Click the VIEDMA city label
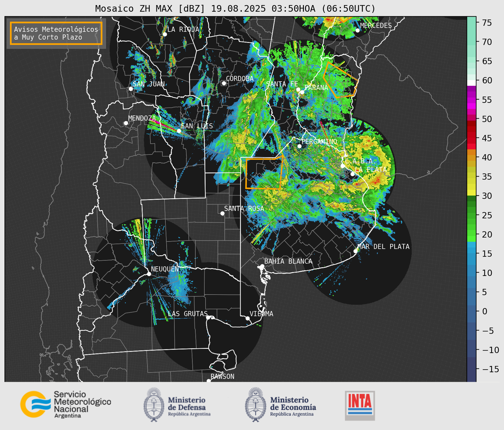 tap(261, 314)
